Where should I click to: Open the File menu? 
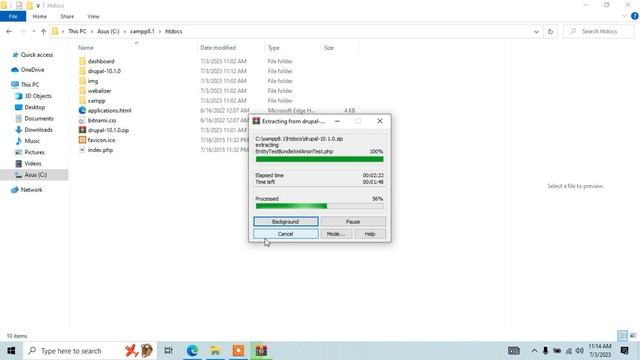[x=13, y=16]
